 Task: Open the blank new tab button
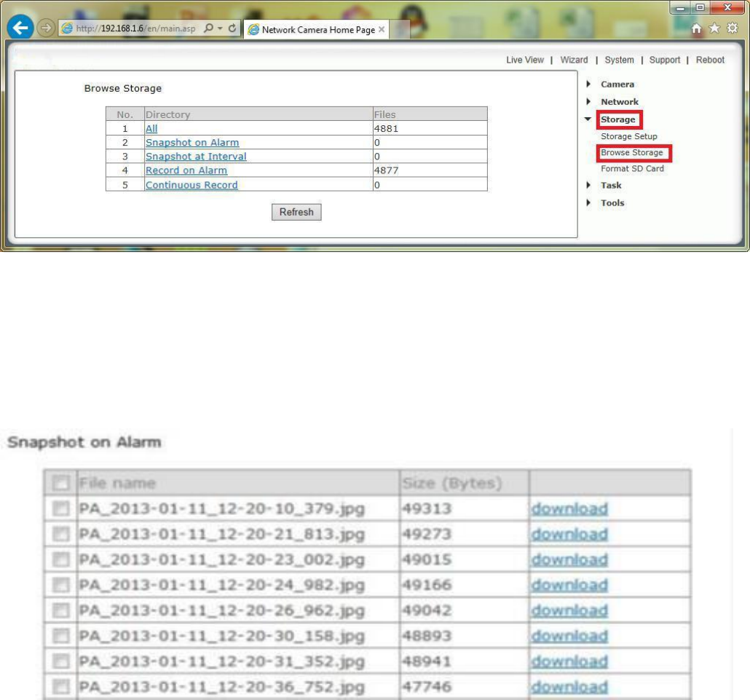400,30
